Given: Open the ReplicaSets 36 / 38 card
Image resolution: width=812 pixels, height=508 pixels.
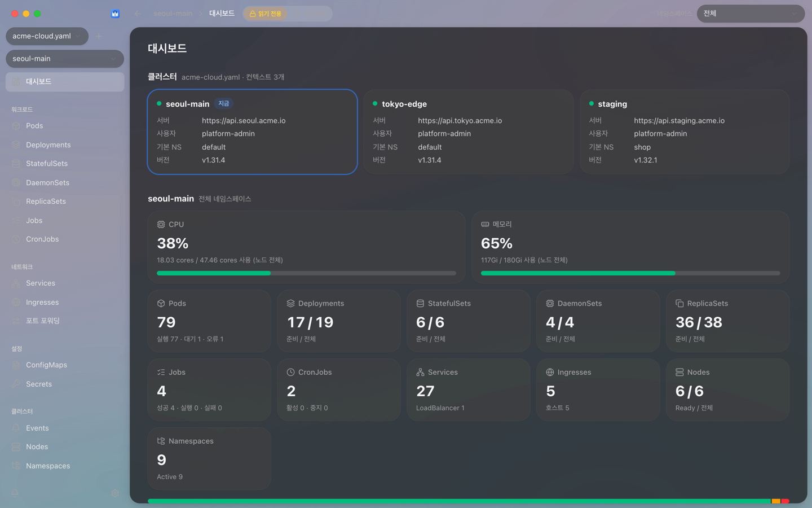Looking at the screenshot, I should point(727,321).
